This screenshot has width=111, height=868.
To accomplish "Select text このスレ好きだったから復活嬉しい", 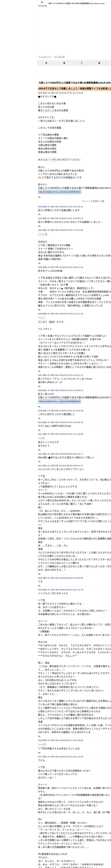I will [x=56, y=414].
